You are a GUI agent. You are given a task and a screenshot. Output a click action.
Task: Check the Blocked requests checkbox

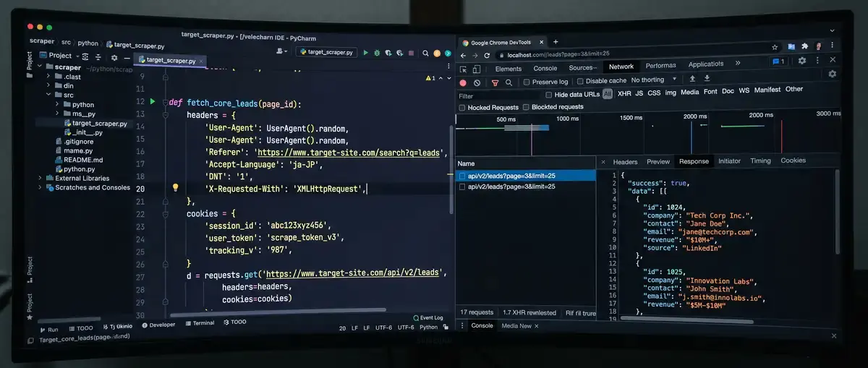(526, 107)
